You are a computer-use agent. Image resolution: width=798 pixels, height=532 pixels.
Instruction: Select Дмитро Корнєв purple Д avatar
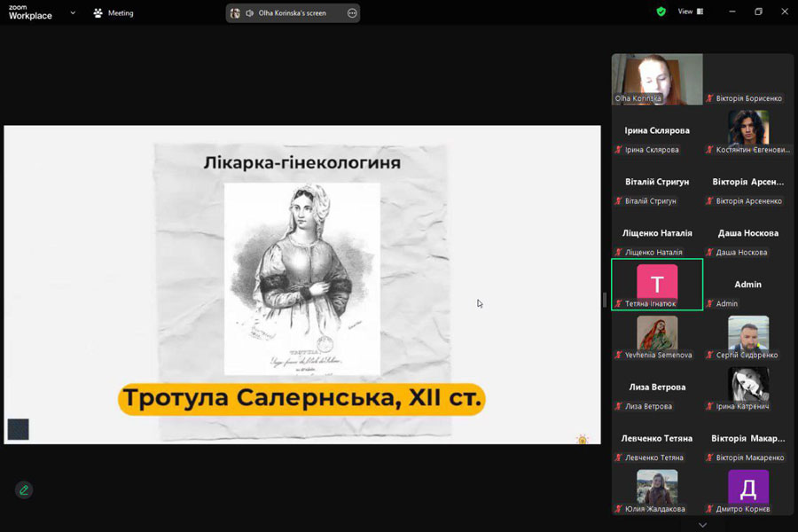(748, 487)
